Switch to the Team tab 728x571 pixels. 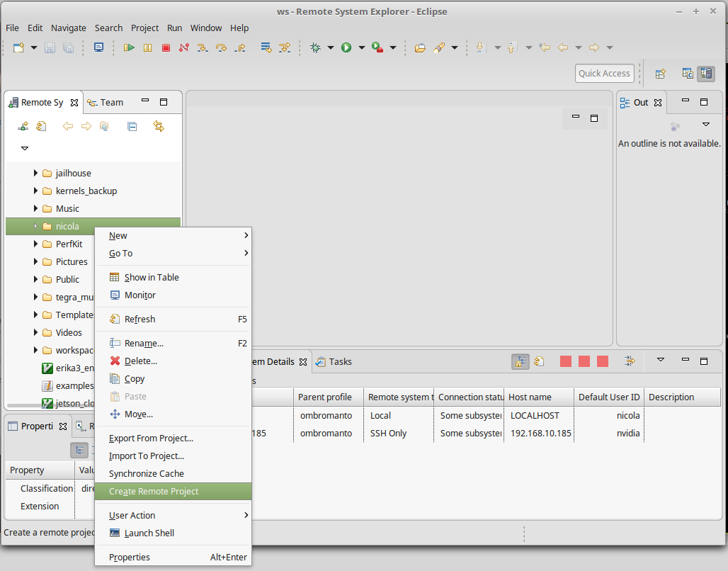106,102
